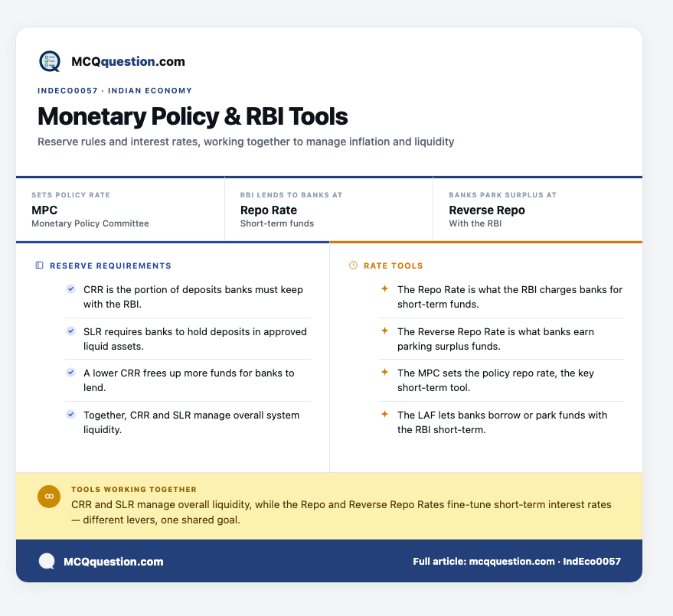Click the checkmark next to SLR requires banks line

(x=70, y=331)
